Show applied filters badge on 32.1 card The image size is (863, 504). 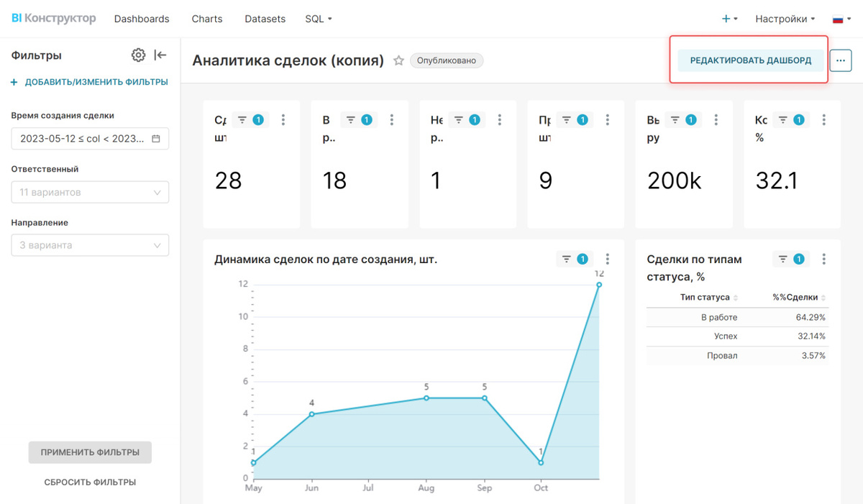pyautogui.click(x=791, y=120)
